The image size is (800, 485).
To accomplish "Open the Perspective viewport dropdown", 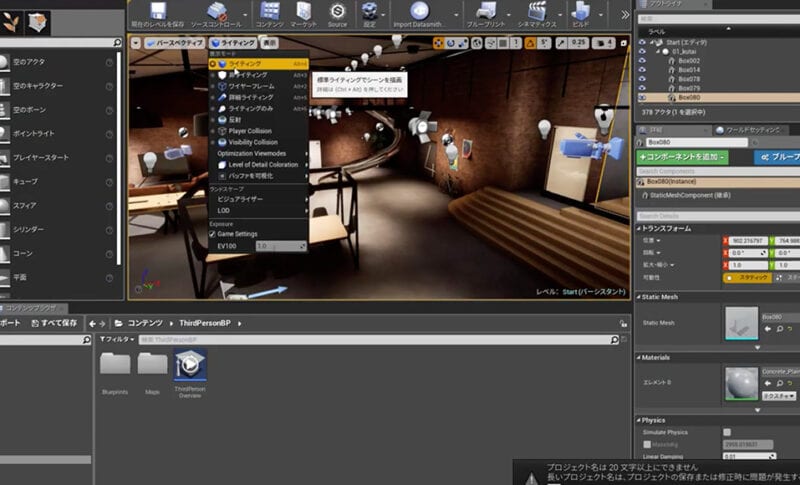I will coord(173,43).
